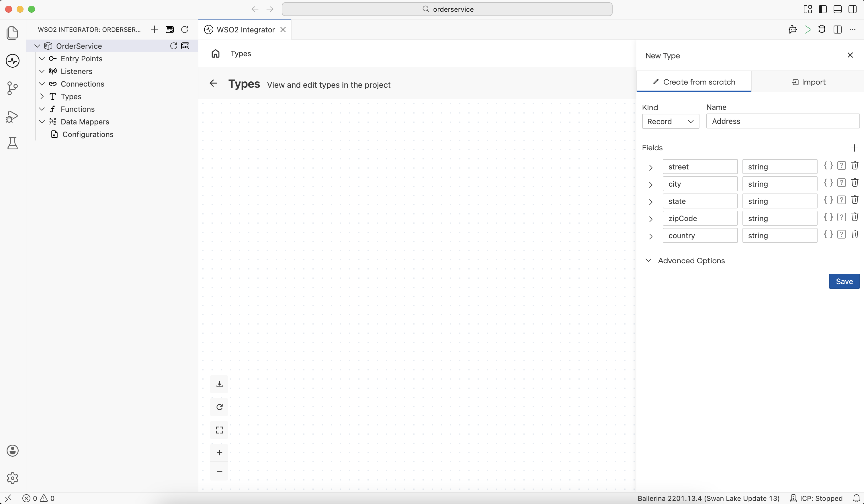Screen dimensions: 864x504
Task: Refresh the OrderService project row
Action: point(173,46)
